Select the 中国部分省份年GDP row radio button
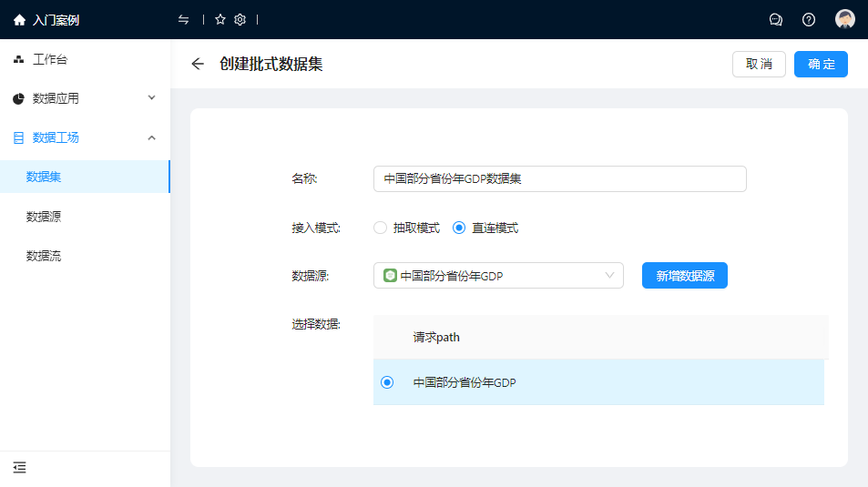 click(x=387, y=383)
